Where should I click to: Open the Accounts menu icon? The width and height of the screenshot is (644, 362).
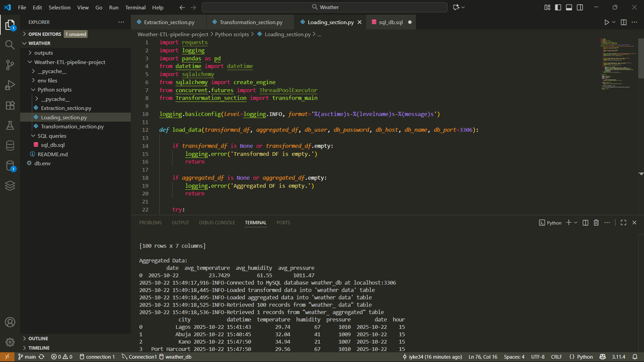(10, 322)
